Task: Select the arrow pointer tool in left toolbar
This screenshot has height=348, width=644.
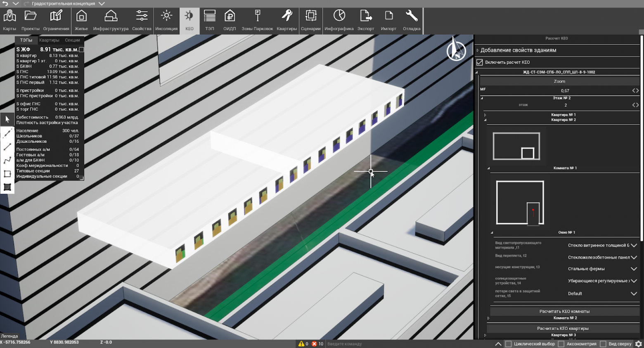Action: (x=7, y=120)
